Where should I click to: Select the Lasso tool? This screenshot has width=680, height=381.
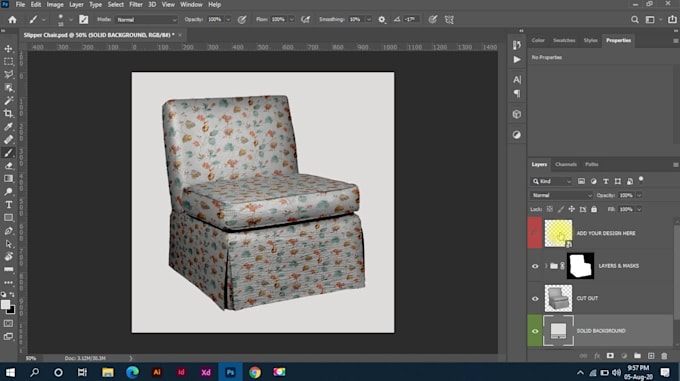coord(8,75)
